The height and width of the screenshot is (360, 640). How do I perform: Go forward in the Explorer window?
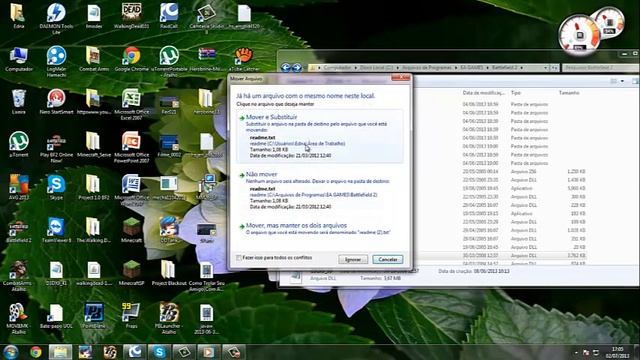[297, 68]
